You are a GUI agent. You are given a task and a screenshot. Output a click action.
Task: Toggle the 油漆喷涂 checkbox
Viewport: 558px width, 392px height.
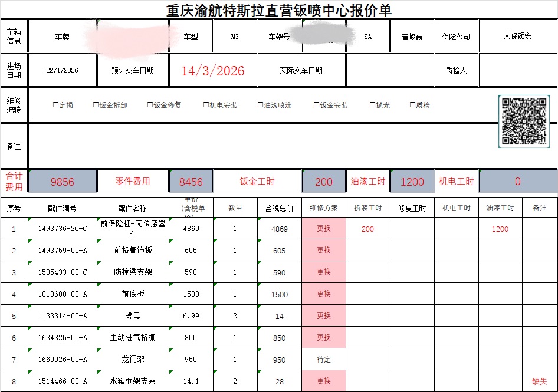260,105
